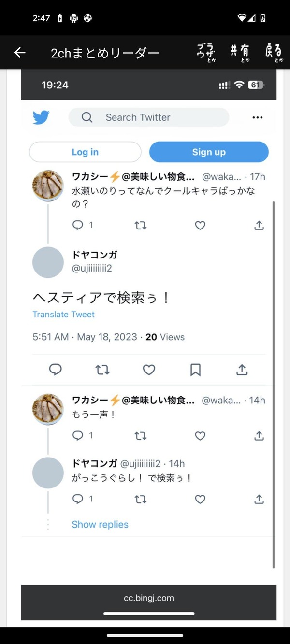Retweet the 水瀬いのり tweet

(x=141, y=225)
